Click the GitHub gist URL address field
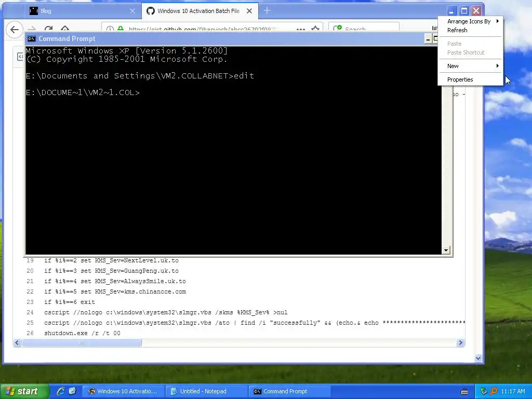Image resolution: width=532 pixels, height=399 pixels. 202,29
